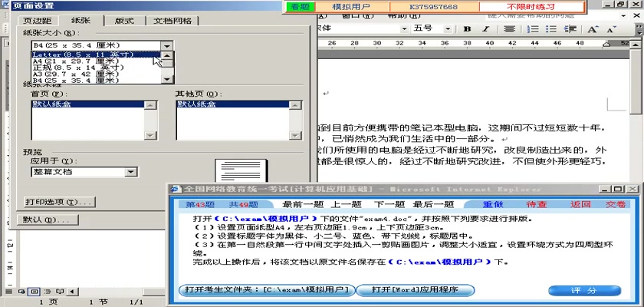Click the shrink font icon
The image size is (644, 307).
click(x=611, y=28)
